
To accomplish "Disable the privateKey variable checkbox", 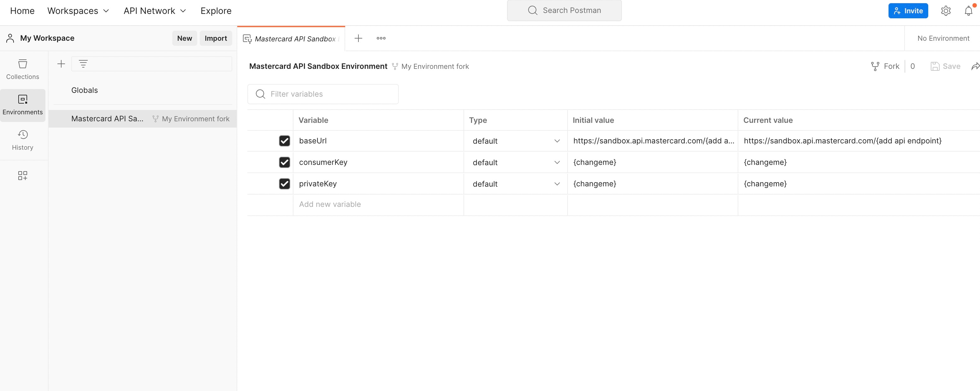I will coord(284,184).
